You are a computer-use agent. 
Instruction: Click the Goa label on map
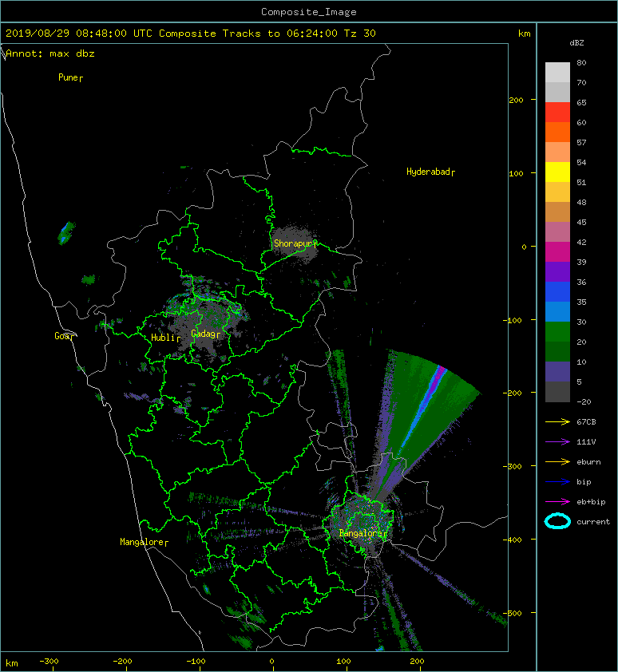point(64,336)
